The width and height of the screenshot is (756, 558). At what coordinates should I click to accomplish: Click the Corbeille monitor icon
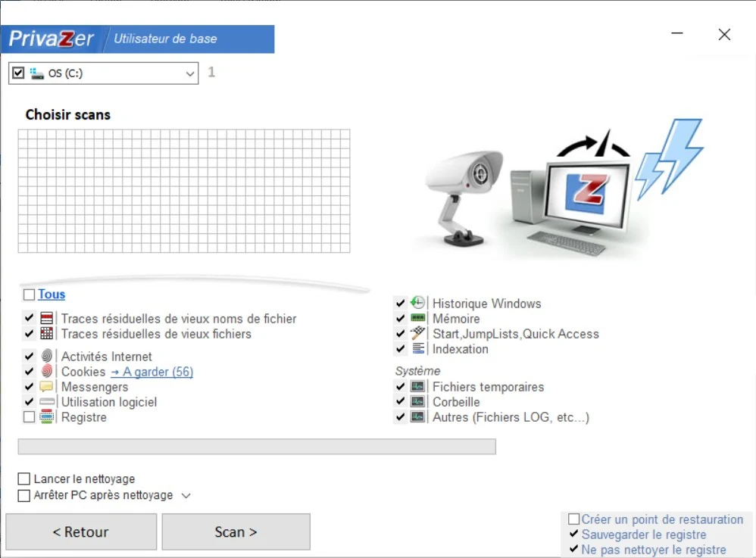pyautogui.click(x=417, y=401)
